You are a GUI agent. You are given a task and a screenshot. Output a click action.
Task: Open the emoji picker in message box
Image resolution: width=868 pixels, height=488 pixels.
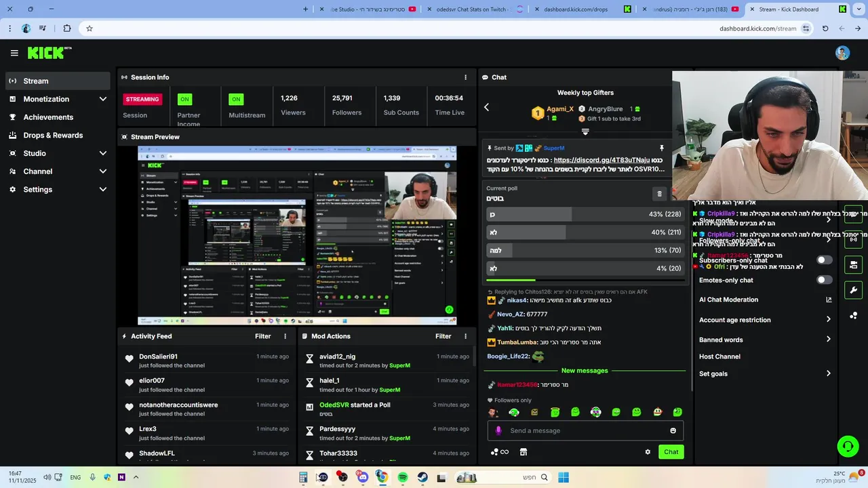(x=673, y=430)
